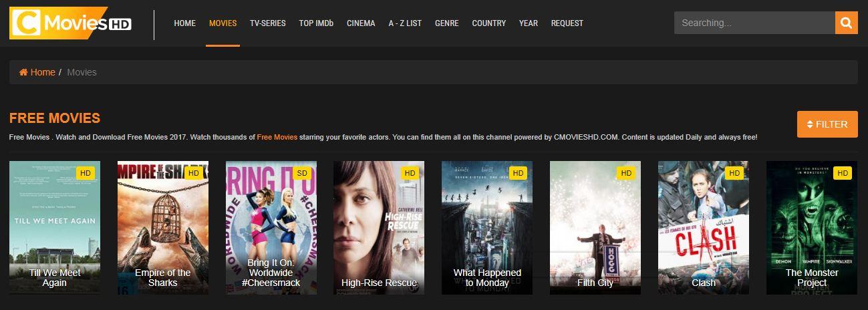This screenshot has width=868, height=310.
Task: Click into the Searching... field
Action: [754, 23]
